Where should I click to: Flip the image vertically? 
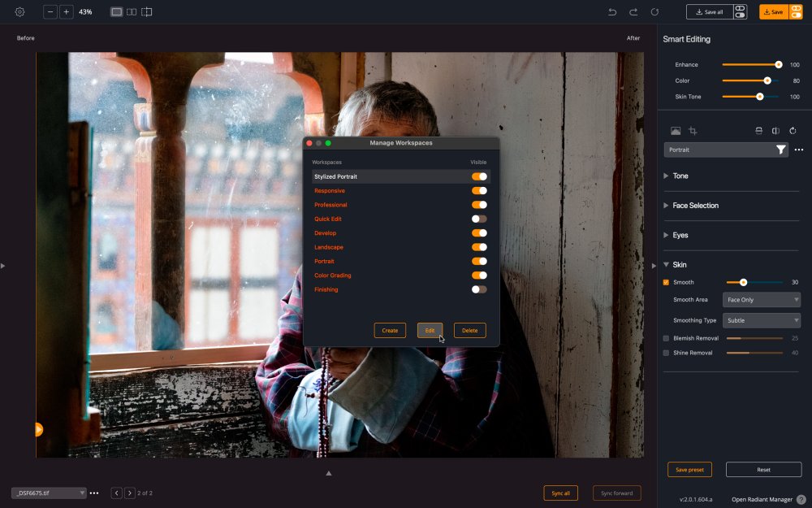[x=758, y=131]
